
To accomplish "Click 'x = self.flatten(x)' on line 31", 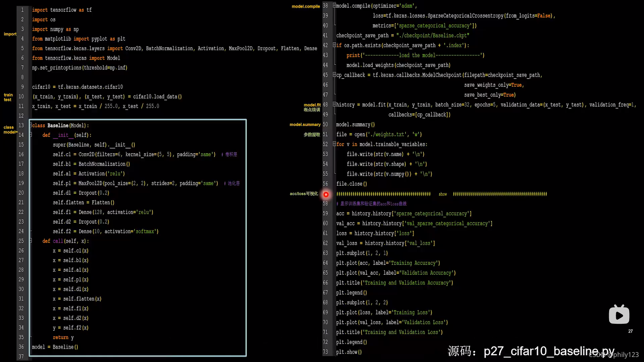I will (77, 299).
